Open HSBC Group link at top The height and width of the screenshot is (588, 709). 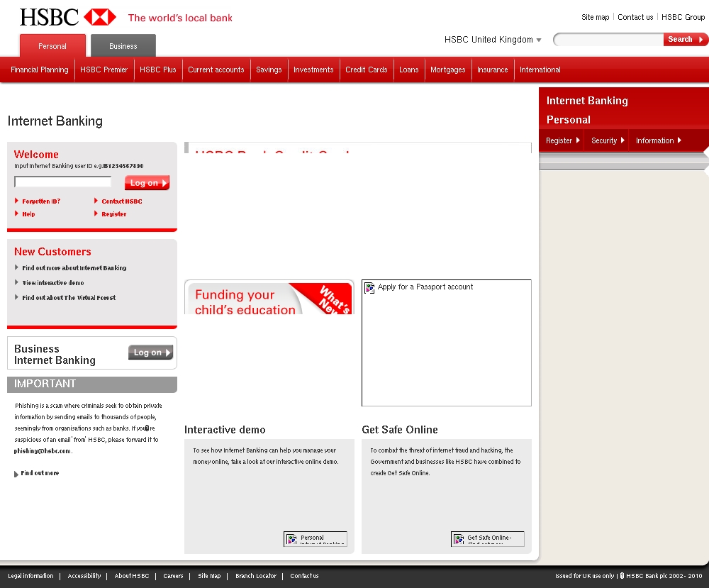pyautogui.click(x=683, y=17)
